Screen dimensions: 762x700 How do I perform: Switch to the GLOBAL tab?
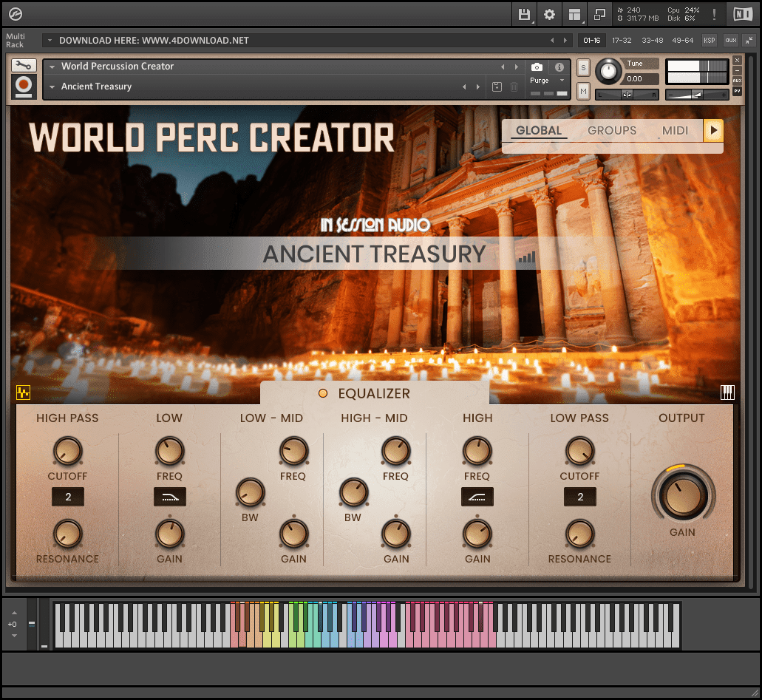pos(539,130)
